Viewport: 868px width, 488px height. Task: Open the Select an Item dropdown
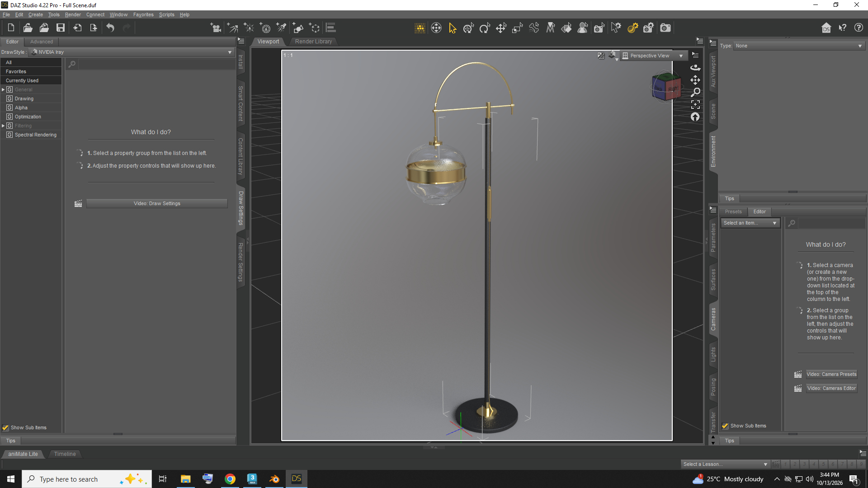click(750, 223)
